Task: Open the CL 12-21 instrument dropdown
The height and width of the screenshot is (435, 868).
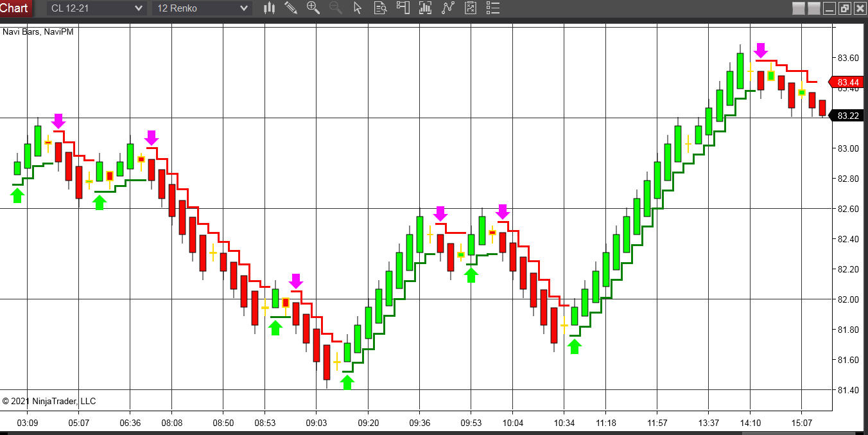Action: point(97,8)
